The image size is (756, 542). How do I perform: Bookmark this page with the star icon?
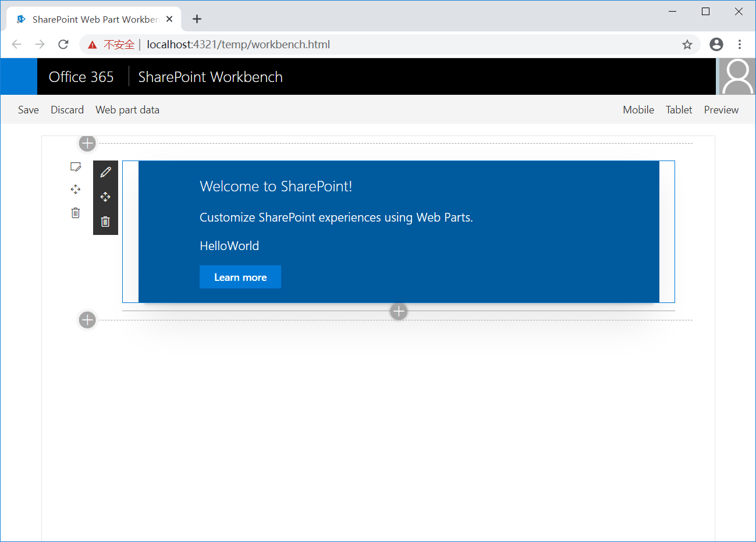687,45
